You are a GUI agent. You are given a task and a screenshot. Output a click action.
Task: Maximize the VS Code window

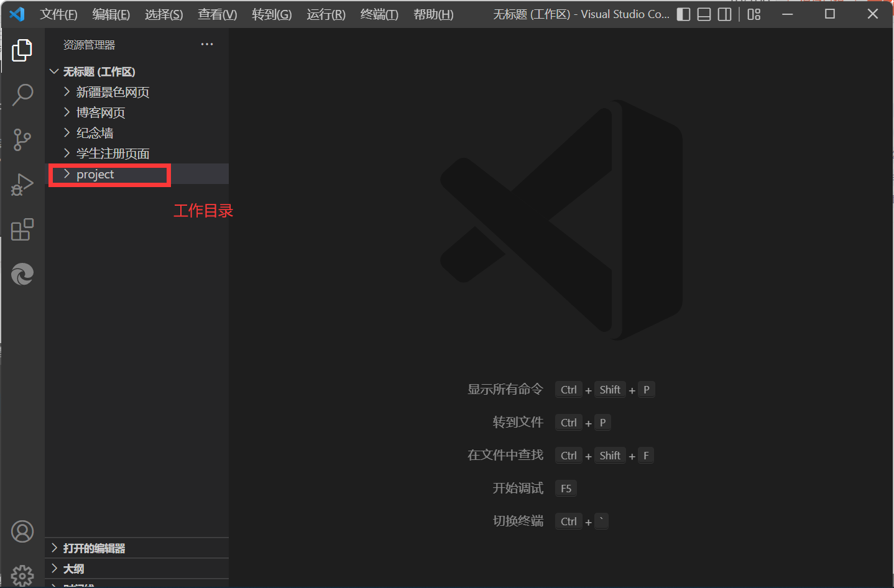[x=830, y=14]
